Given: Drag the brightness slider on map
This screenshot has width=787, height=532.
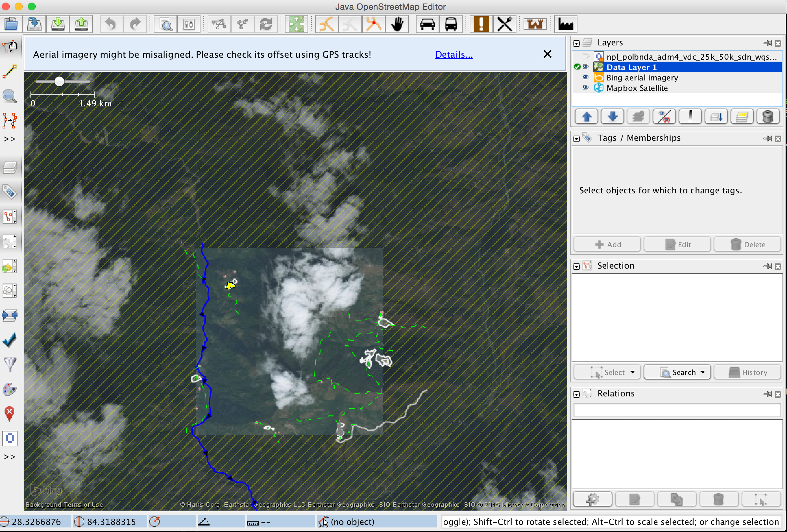Looking at the screenshot, I should [60, 82].
